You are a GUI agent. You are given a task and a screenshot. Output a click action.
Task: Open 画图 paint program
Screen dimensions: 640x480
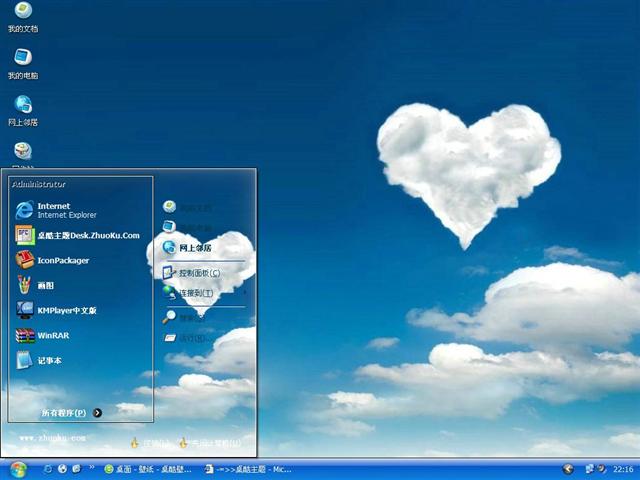(35, 285)
